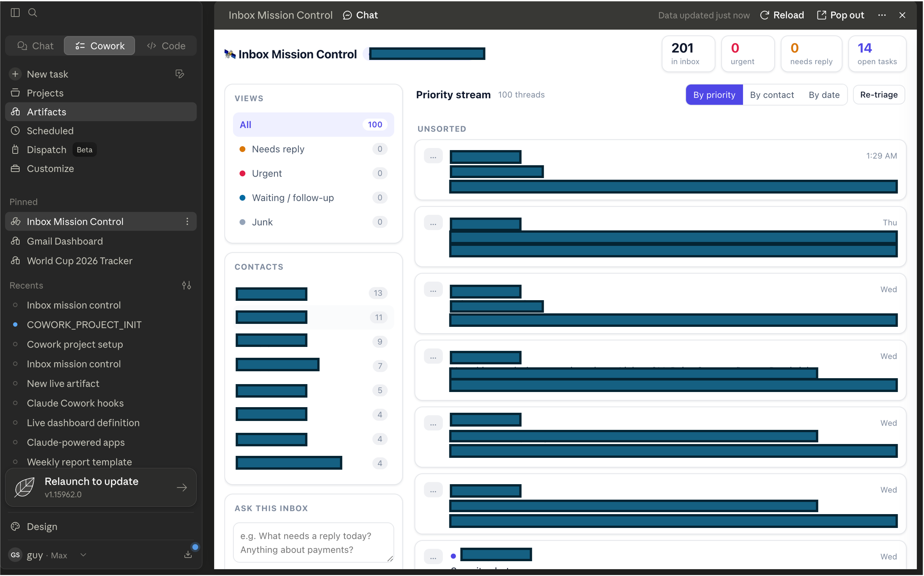Open recent Weekly report template task
The width and height of the screenshot is (924, 576).
[x=101, y=462]
